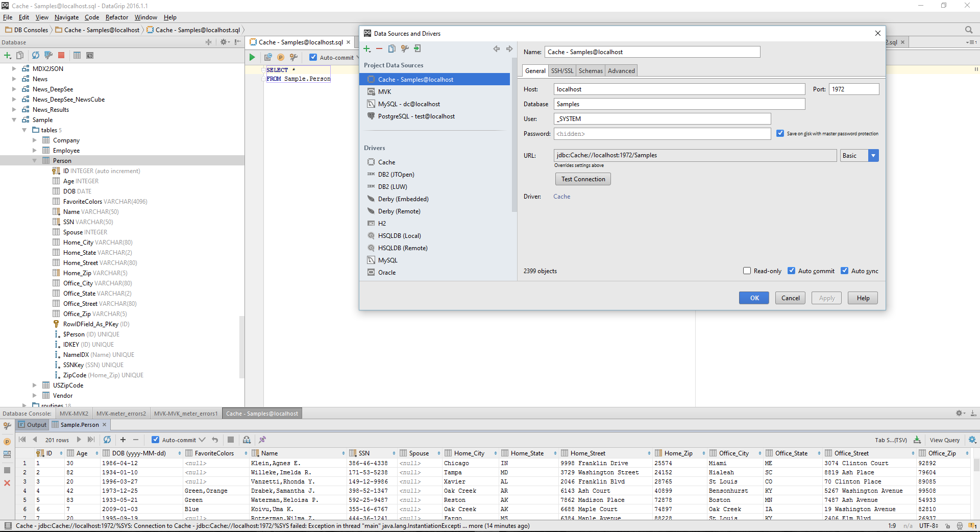The image size is (980, 532).
Task: Expand the Vendor table node
Action: click(x=34, y=395)
